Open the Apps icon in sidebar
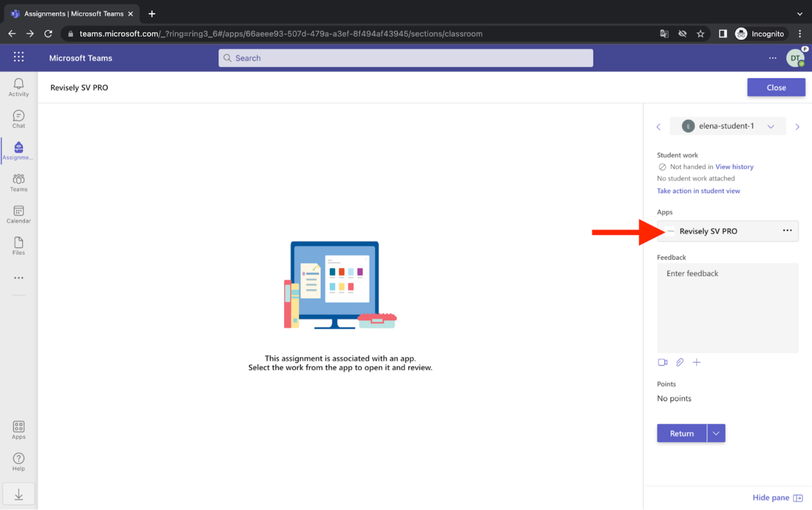The width and height of the screenshot is (812, 510). tap(18, 429)
